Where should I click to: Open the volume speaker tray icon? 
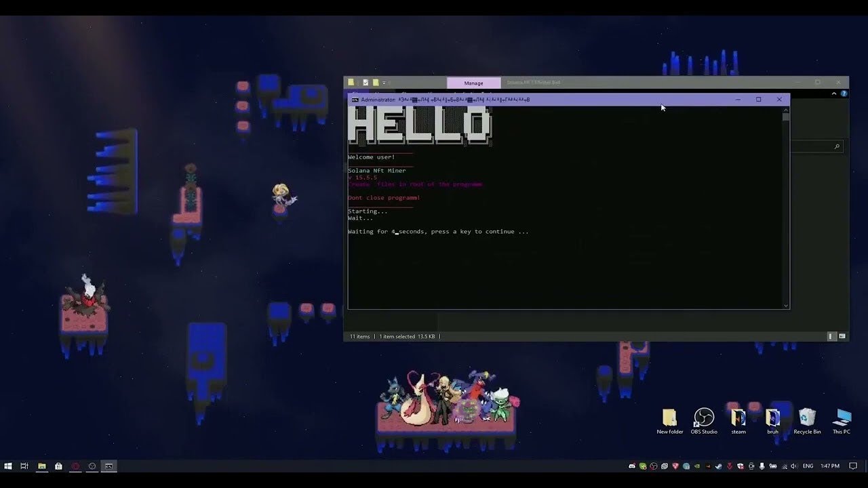coord(794,466)
